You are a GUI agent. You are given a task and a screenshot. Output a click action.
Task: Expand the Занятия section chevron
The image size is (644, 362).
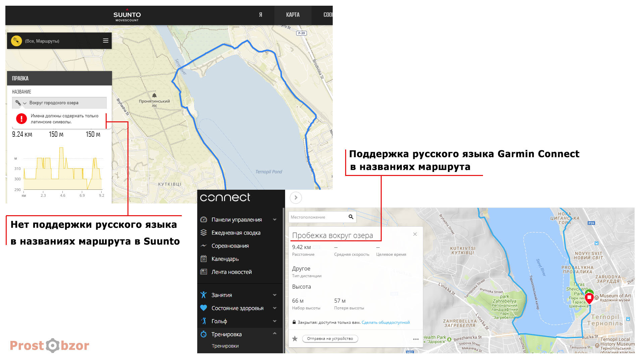[x=275, y=295]
